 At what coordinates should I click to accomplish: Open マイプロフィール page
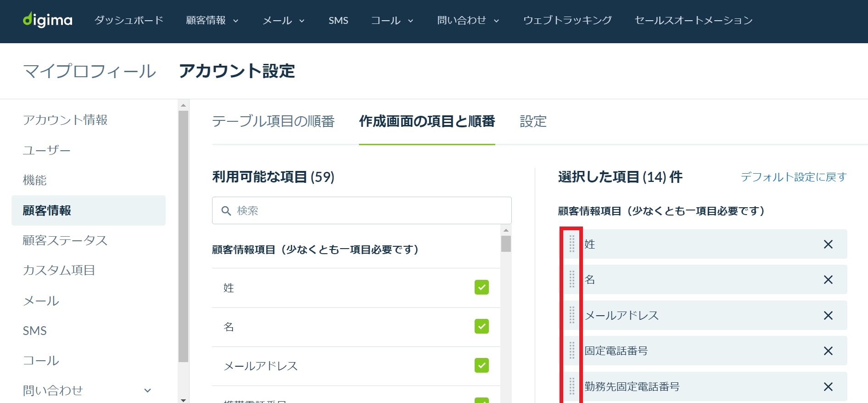(90, 71)
